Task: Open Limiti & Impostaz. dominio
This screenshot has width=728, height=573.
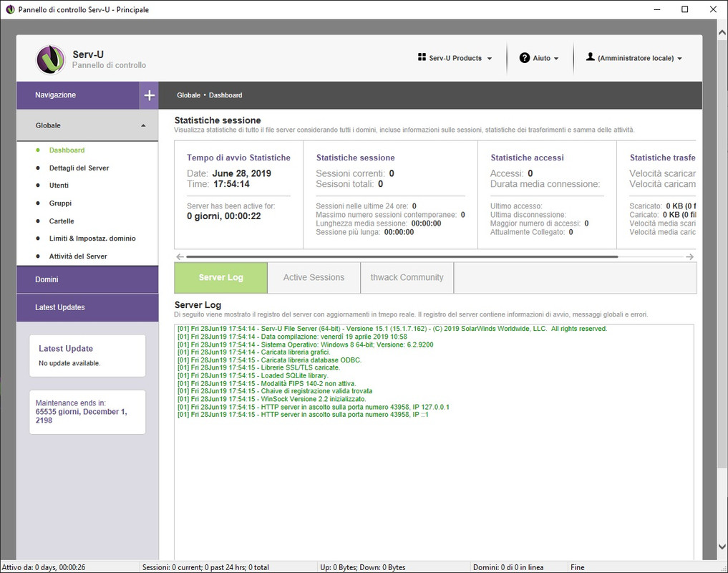Action: [x=92, y=239]
